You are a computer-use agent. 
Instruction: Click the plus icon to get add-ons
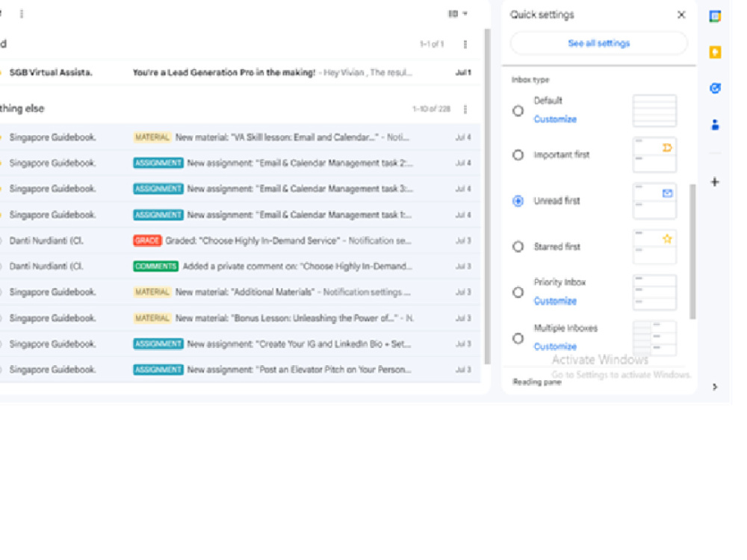(715, 181)
